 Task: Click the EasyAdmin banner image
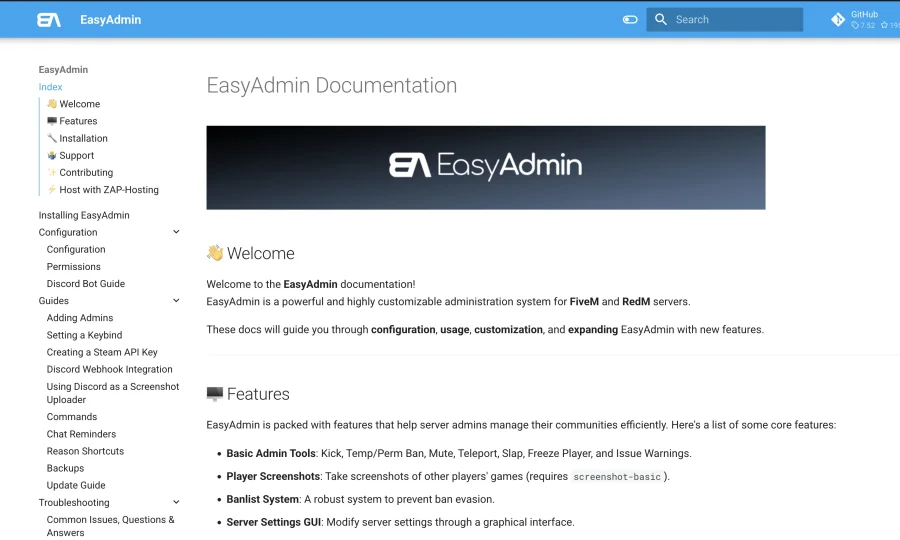486,168
